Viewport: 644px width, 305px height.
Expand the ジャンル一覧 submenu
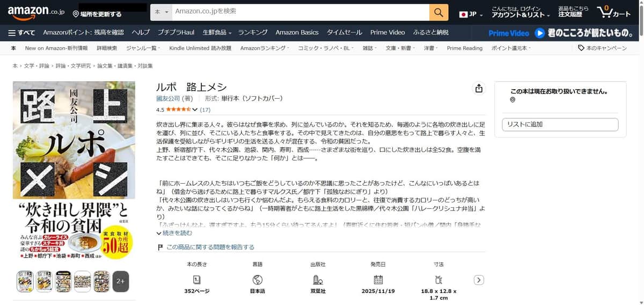click(143, 48)
